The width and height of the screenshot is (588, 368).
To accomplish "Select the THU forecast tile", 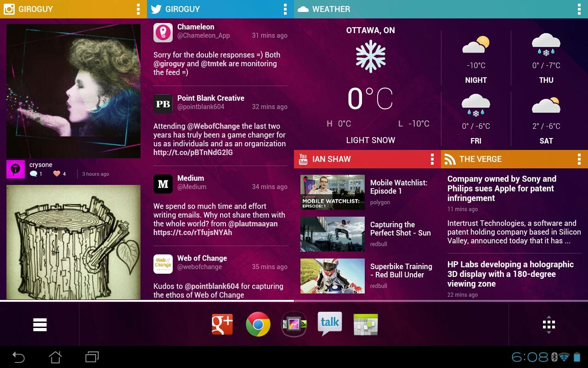I will [x=546, y=59].
